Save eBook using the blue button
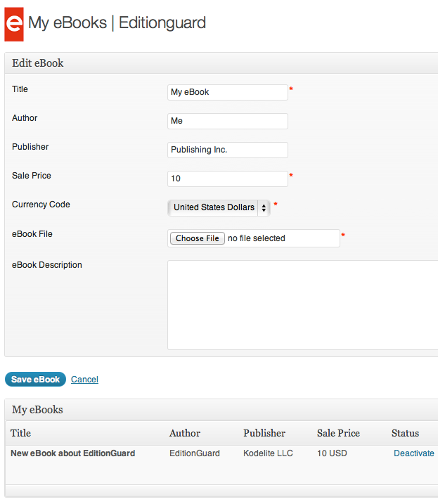Screen dimensions: 438x504 [x=35, y=380]
